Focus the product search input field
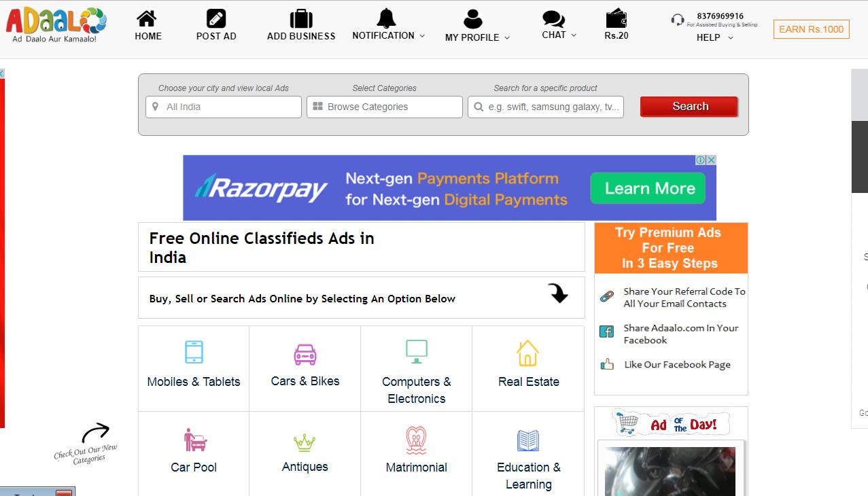This screenshot has width=868, height=496. coord(546,107)
